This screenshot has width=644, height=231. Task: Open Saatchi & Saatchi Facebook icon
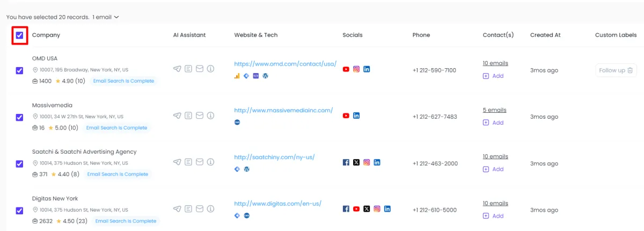tap(346, 162)
